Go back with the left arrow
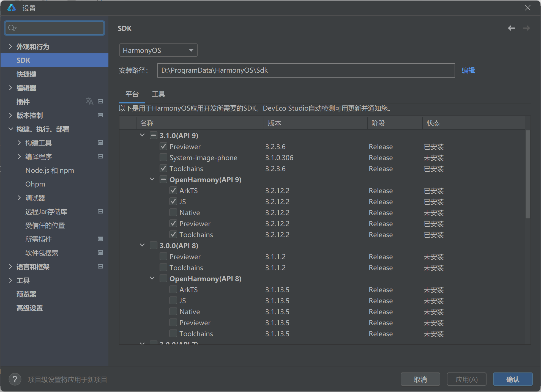 click(x=512, y=28)
